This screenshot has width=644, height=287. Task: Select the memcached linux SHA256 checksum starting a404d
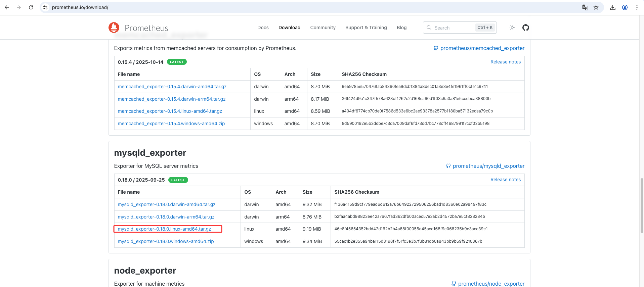pos(417,111)
